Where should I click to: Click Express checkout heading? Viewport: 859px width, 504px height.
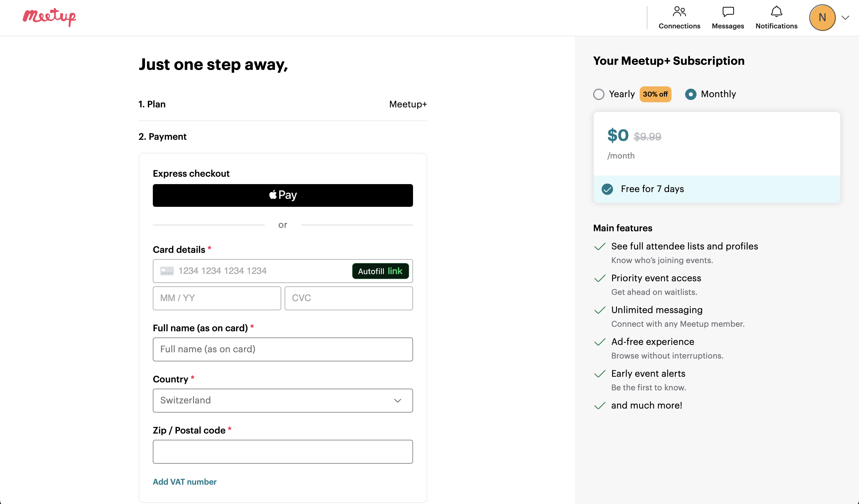(x=191, y=174)
